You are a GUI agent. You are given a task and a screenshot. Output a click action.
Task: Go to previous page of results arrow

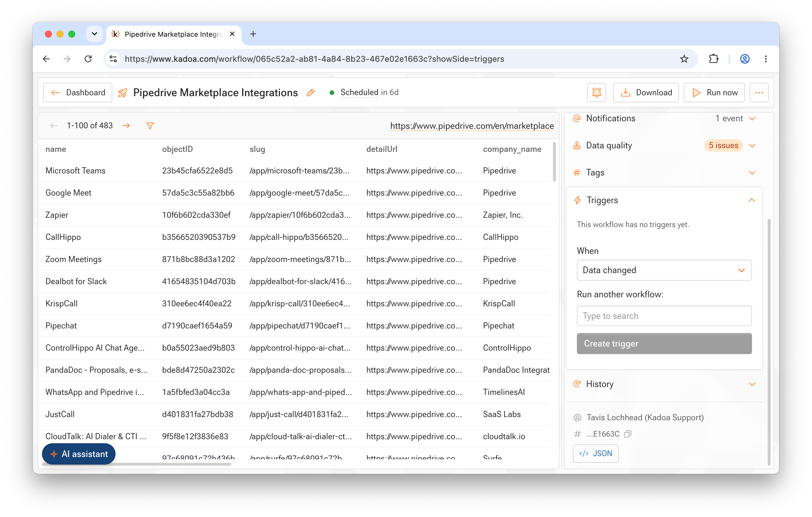point(54,126)
